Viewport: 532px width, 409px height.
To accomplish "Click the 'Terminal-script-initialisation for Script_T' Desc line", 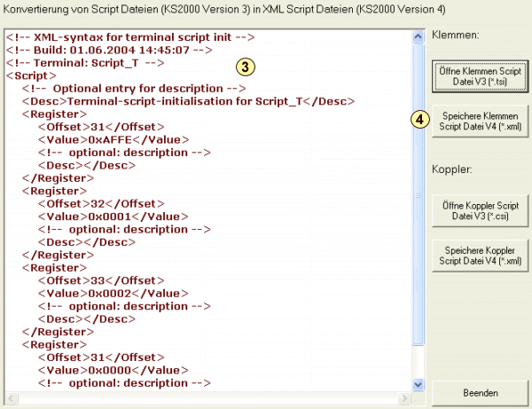I will tap(188, 101).
